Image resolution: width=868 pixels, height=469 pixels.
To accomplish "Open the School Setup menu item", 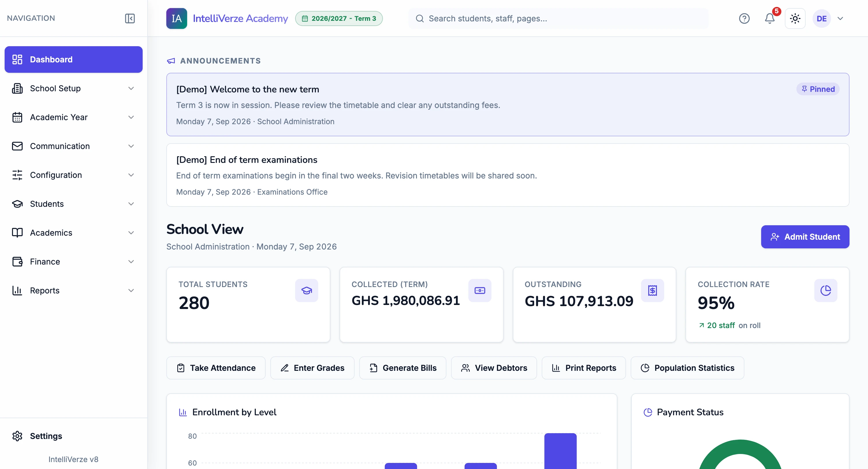I will click(x=73, y=88).
